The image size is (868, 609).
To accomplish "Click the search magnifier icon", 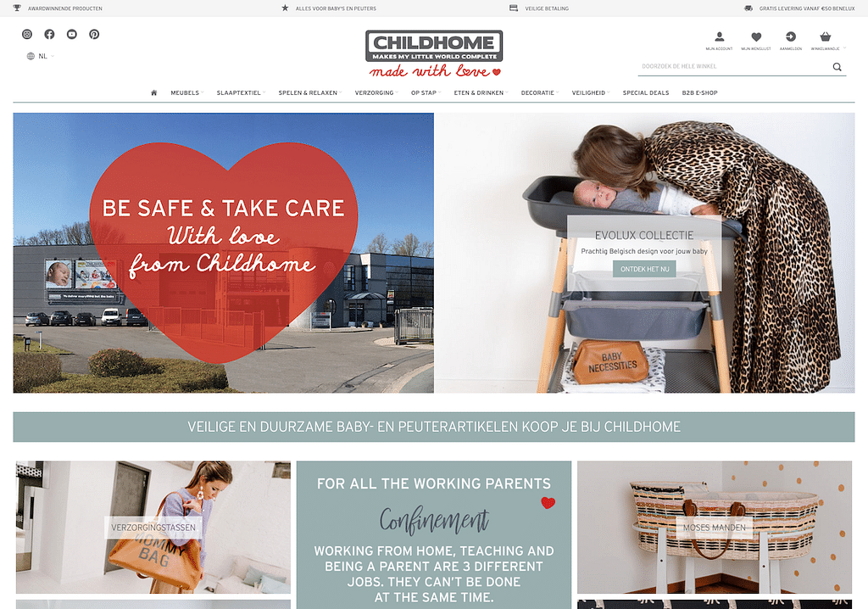I will click(x=837, y=67).
